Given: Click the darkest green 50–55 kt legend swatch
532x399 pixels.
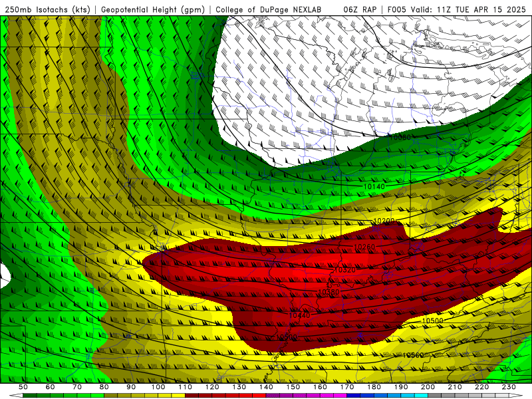Looking at the screenshot, I should [x=29, y=395].
